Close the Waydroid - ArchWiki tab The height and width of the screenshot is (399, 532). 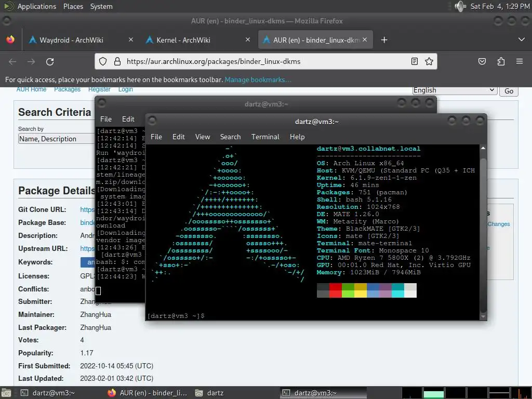point(131,39)
